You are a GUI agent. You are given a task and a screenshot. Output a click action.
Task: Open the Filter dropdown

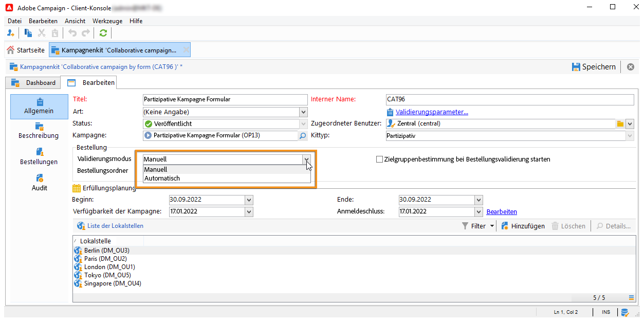coord(478,226)
